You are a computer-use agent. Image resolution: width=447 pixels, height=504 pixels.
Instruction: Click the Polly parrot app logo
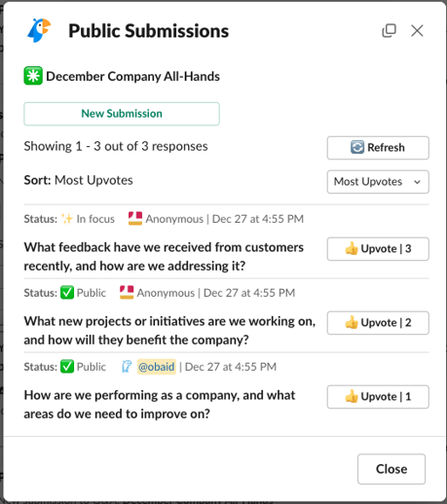click(39, 30)
